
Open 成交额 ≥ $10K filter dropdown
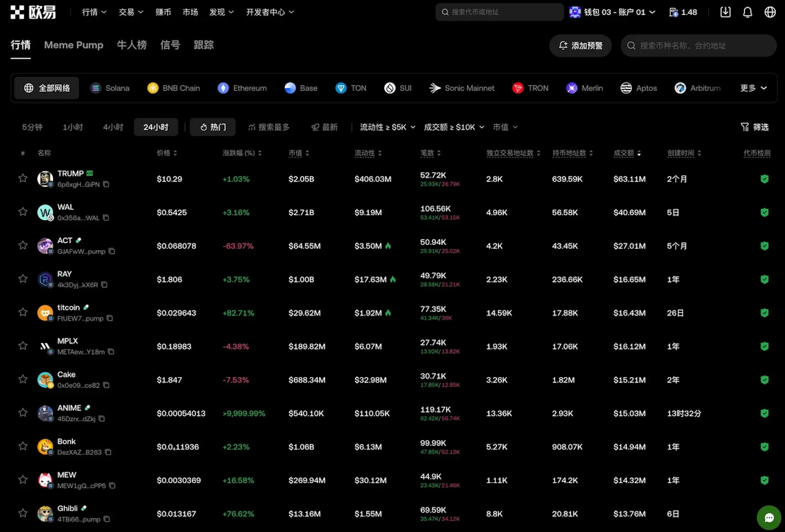click(454, 127)
